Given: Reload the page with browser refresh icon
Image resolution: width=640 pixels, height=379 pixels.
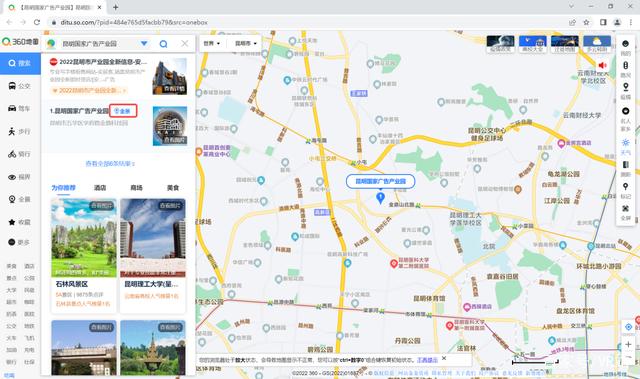Looking at the screenshot, I should (x=37, y=22).
